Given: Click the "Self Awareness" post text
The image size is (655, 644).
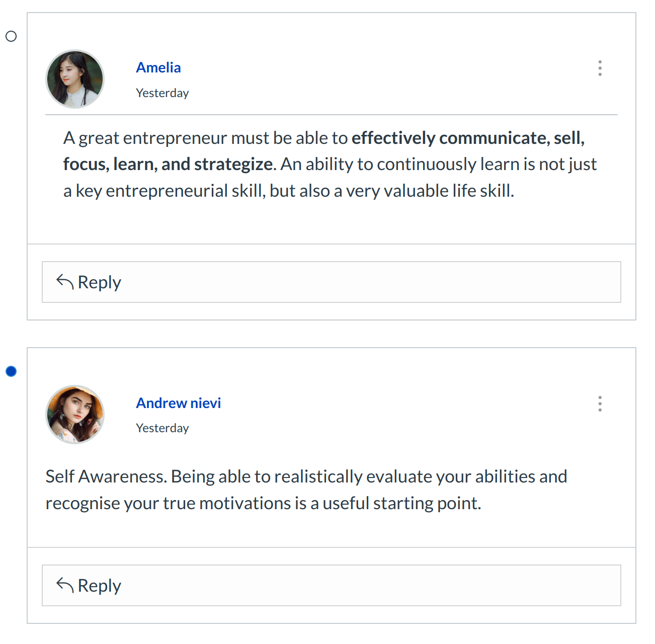Looking at the screenshot, I should coord(106,476).
